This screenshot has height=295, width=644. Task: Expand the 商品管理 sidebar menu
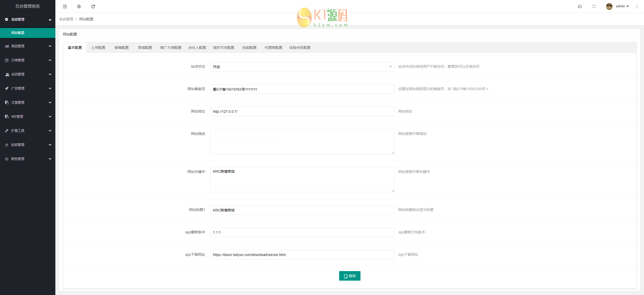(28, 46)
